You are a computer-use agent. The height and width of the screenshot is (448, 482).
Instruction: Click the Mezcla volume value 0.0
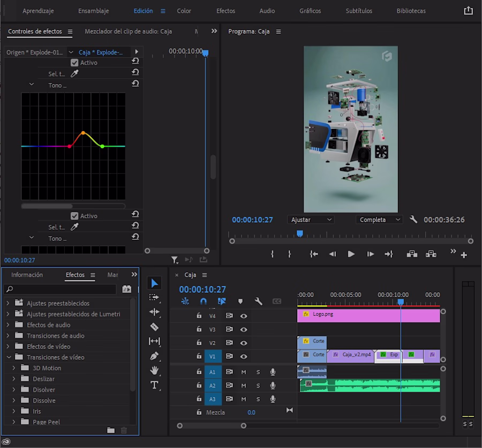(251, 412)
